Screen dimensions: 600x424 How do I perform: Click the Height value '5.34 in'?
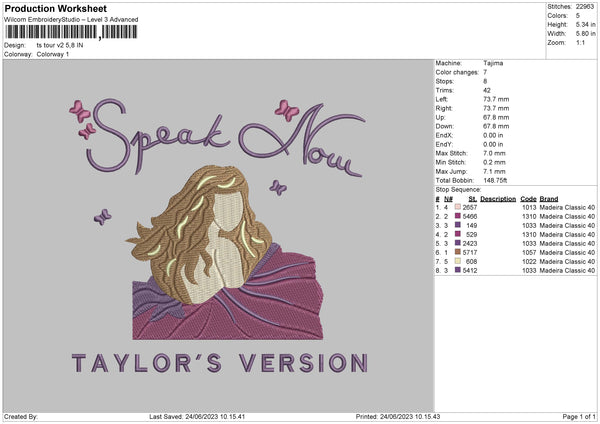pyautogui.click(x=585, y=24)
